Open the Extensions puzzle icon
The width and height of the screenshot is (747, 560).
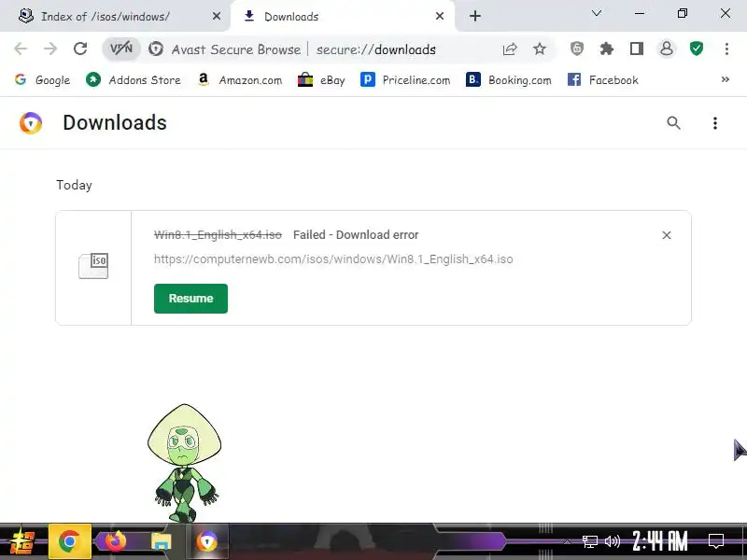pyautogui.click(x=606, y=49)
